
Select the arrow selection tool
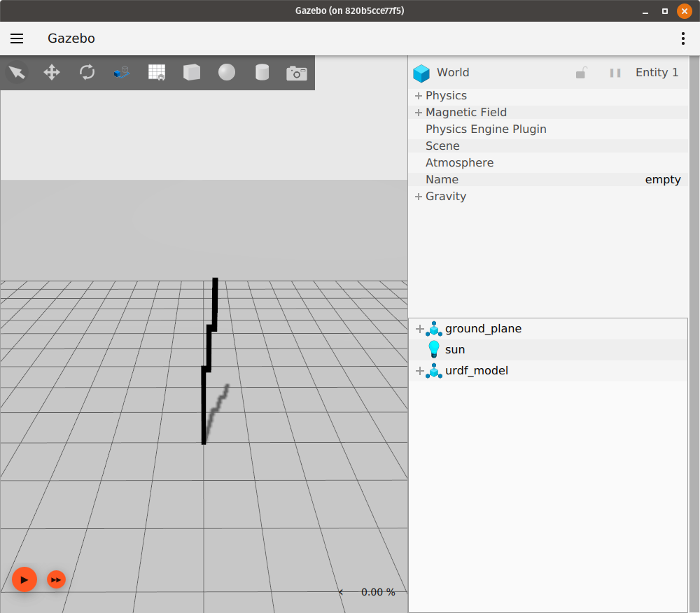17,72
